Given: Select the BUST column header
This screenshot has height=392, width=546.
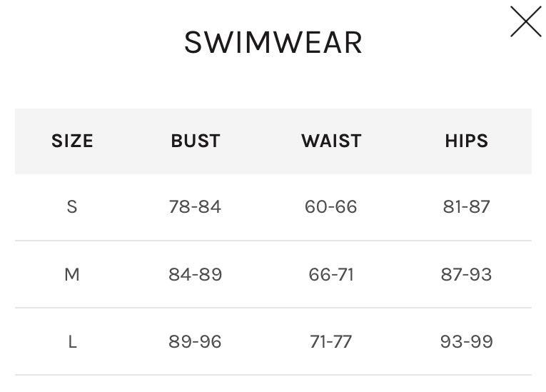Looking at the screenshot, I should tap(196, 141).
